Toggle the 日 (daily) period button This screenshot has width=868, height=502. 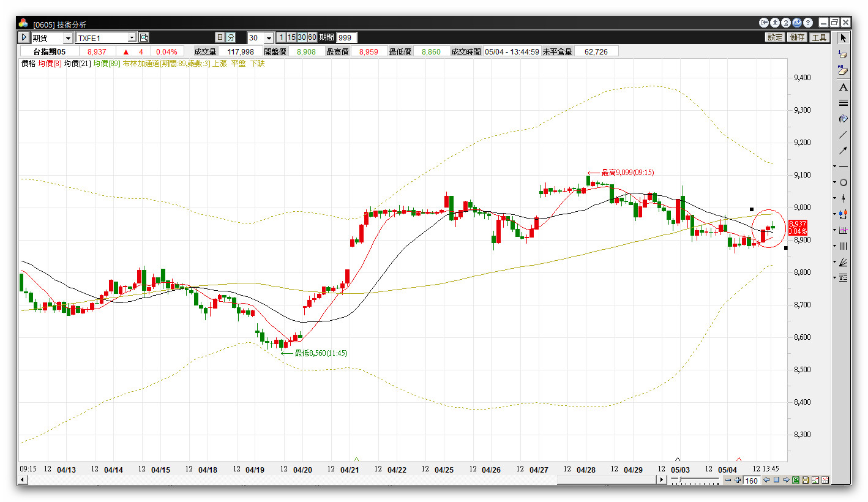[x=220, y=38]
